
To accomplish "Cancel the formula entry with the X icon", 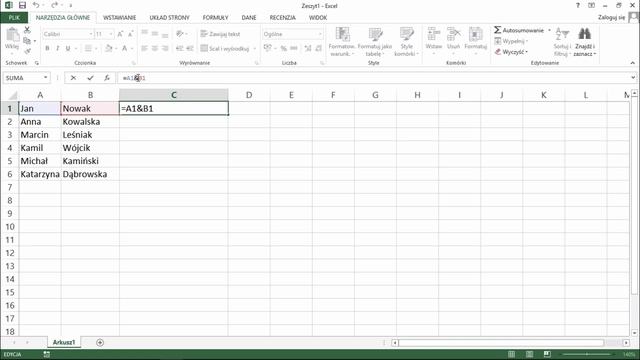I will [x=73, y=78].
